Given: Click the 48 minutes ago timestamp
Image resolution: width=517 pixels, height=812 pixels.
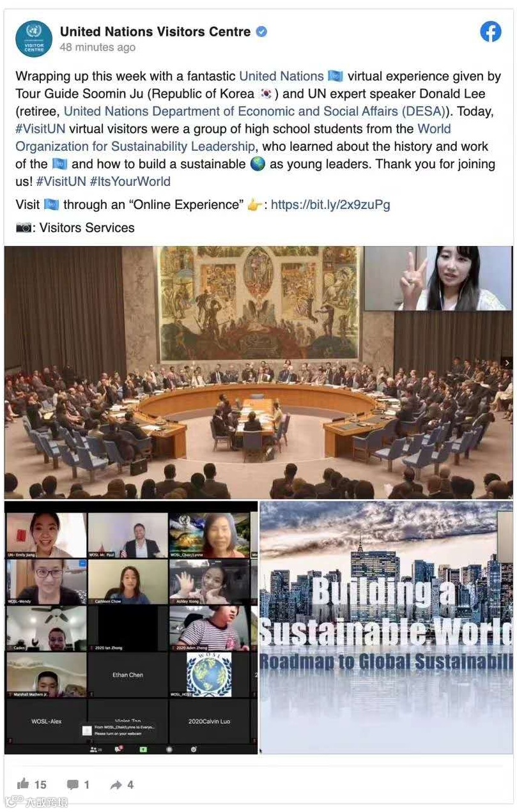Looking at the screenshot, I should coord(97,47).
